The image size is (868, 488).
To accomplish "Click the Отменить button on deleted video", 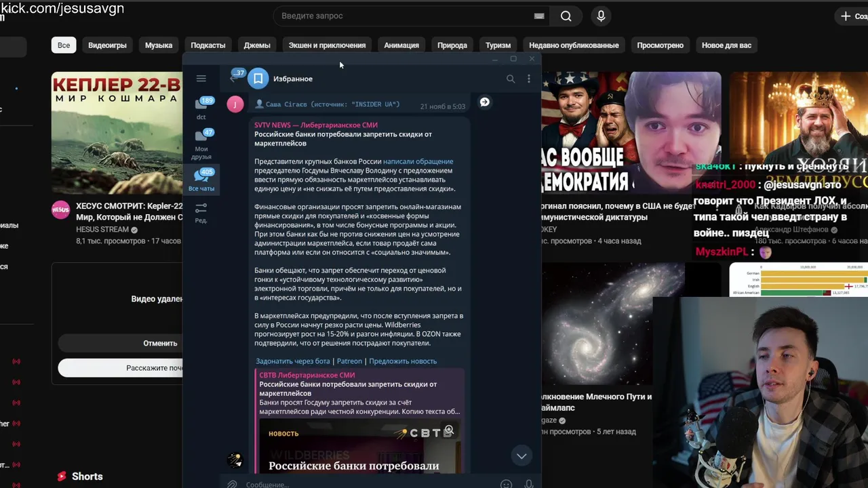I will pos(120,343).
